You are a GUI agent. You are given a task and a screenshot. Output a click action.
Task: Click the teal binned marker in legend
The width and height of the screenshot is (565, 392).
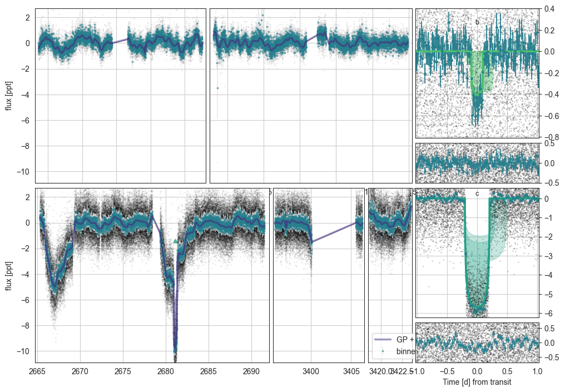383,351
